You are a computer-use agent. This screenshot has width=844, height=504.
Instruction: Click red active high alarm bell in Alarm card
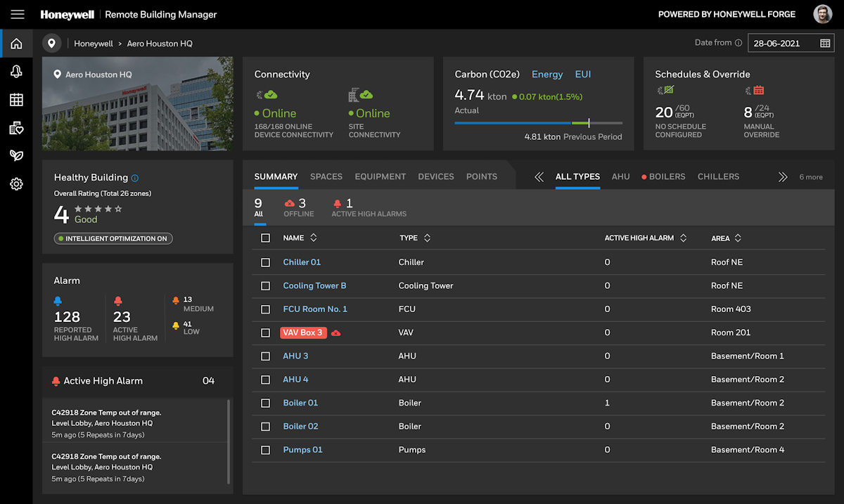[117, 301]
